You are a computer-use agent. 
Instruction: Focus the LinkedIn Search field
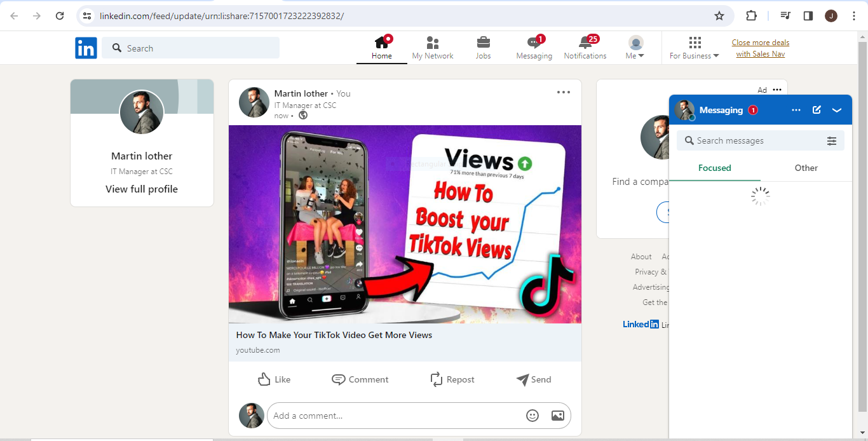(191, 48)
